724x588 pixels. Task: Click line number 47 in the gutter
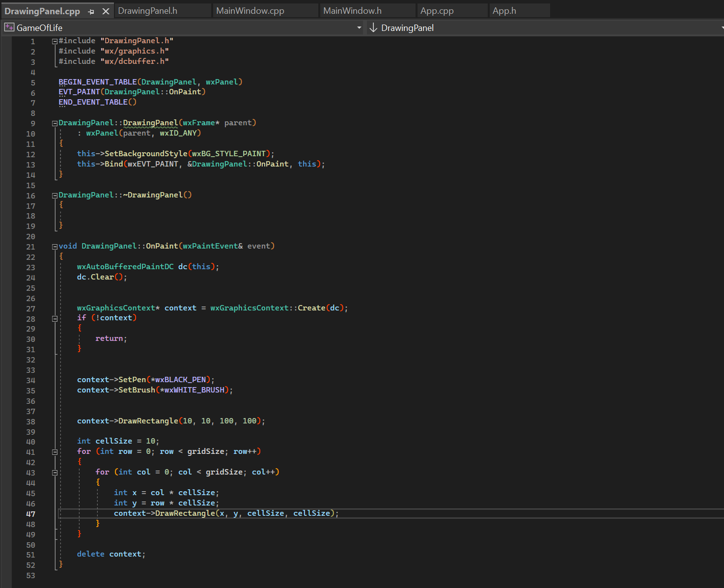(30, 513)
